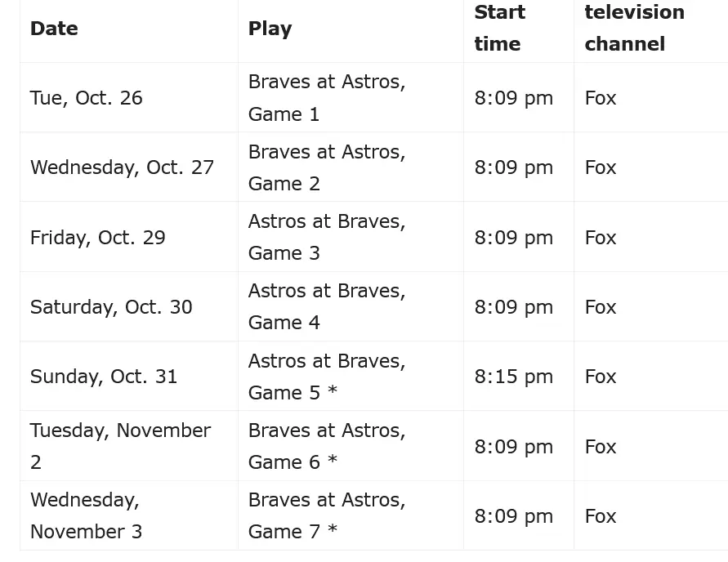Click the Astros at Braves, Game 4 cell
The width and height of the screenshot is (728, 562).
326,307
